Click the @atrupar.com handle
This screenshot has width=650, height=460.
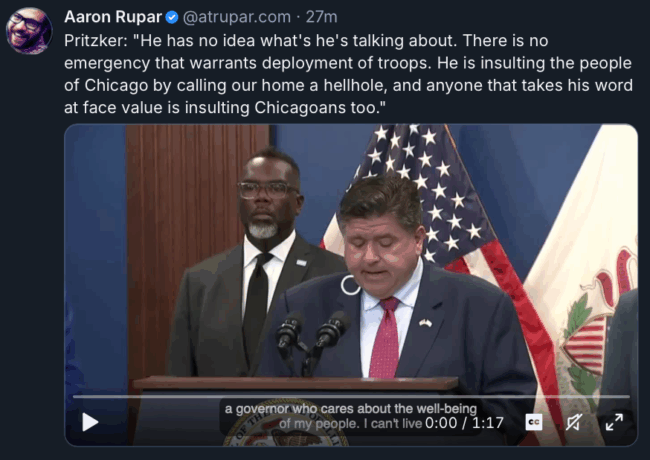point(237,17)
